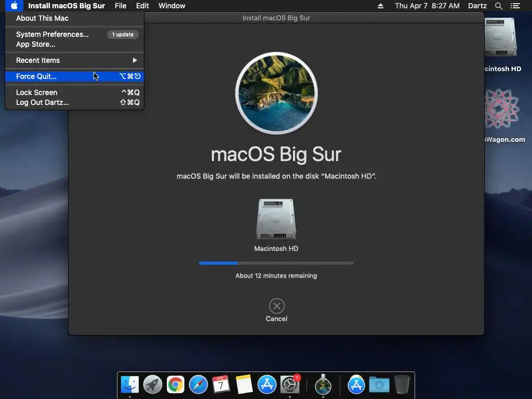Open System Preferences gear in Dock
The width and height of the screenshot is (532, 399).
coord(290,385)
